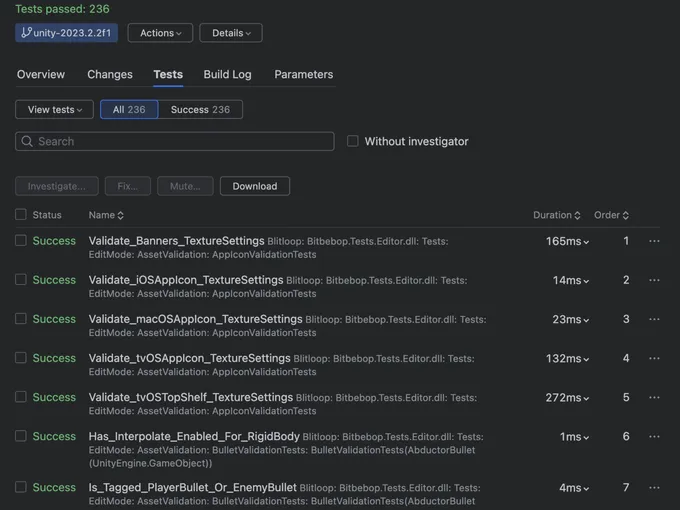Screen dimensions: 680x510
Task: Open more options for Validate_Banners_TextureSettings row
Action: (654, 241)
